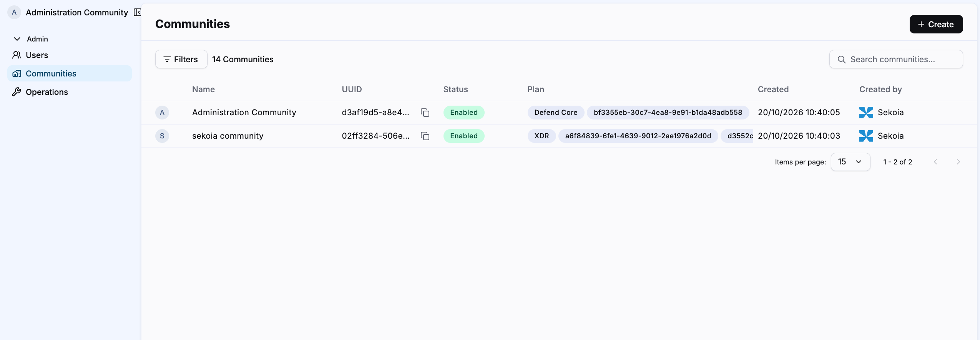980x340 pixels.
Task: Click the Created column header
Action: click(x=773, y=90)
